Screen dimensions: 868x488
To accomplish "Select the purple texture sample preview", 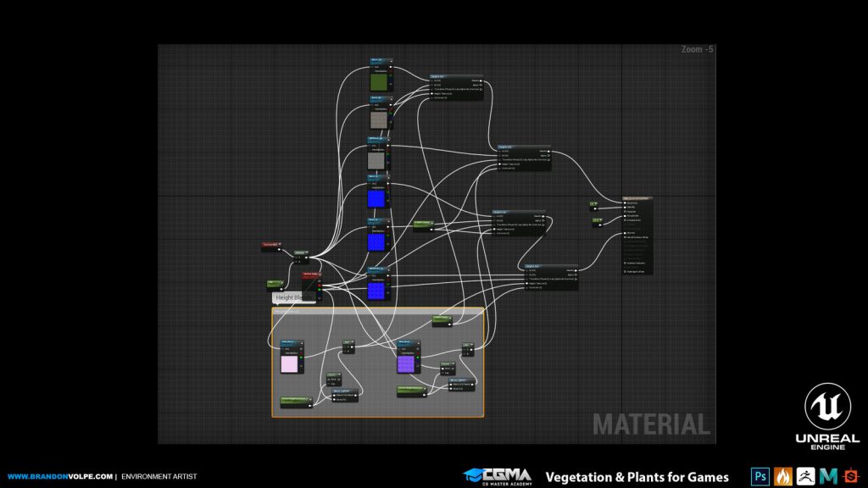I will click(x=407, y=363).
